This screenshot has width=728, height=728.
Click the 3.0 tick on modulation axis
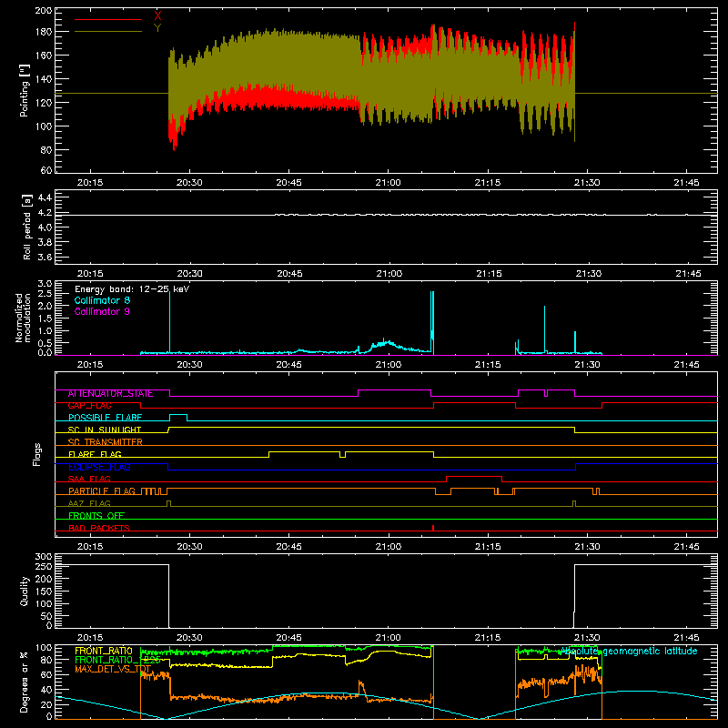coord(45,284)
